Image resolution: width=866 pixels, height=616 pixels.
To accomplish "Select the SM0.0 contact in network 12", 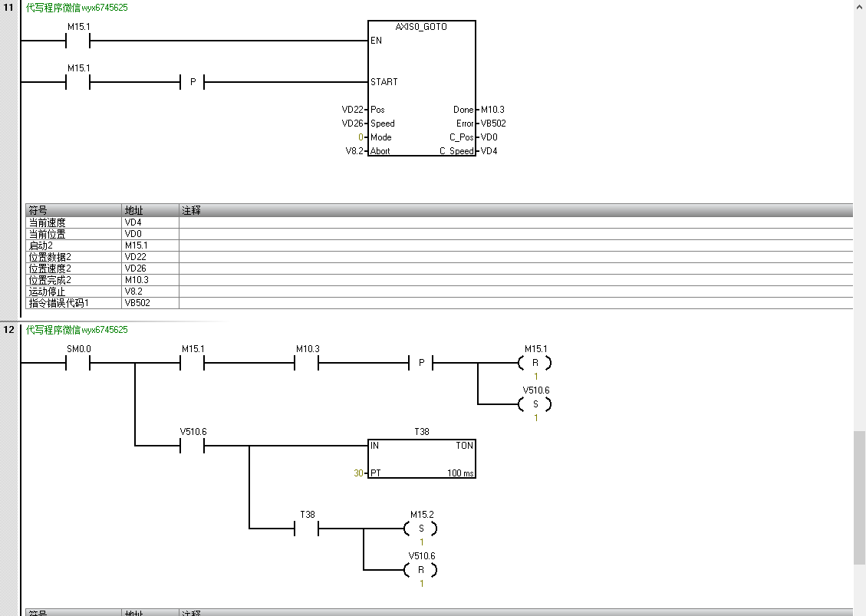I will pyautogui.click(x=77, y=363).
